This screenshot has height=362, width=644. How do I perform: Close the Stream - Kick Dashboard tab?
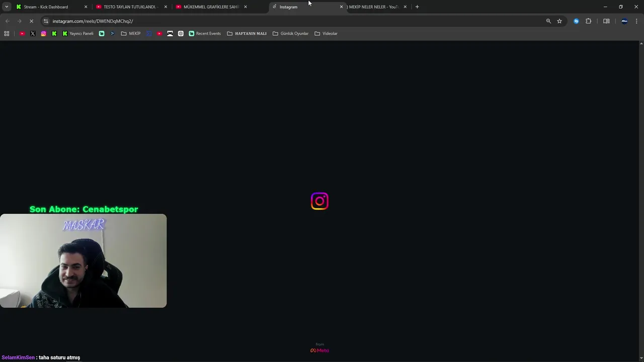click(86, 7)
